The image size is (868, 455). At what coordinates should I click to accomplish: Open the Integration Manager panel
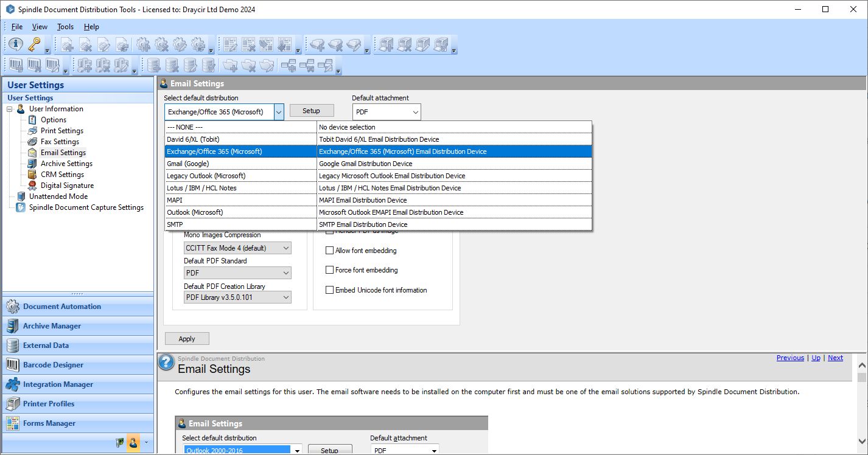point(78,384)
